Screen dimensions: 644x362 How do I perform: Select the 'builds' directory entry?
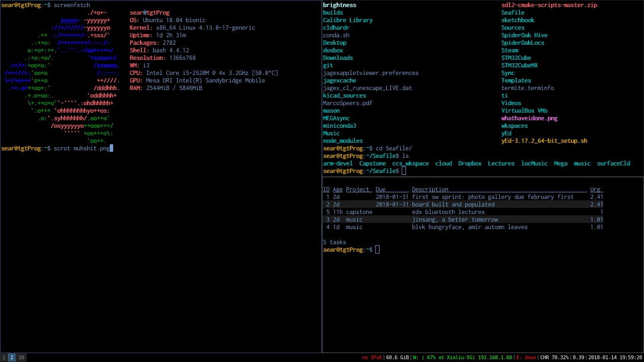pos(333,13)
